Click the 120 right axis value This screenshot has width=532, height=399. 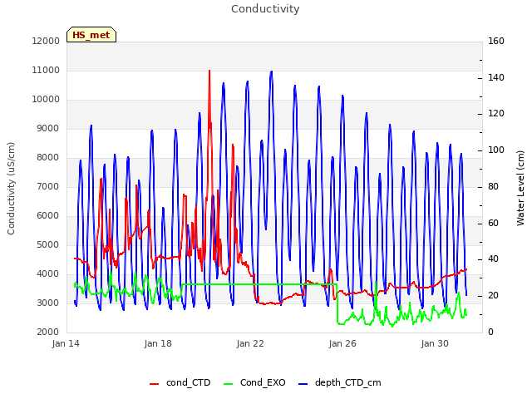(496, 114)
